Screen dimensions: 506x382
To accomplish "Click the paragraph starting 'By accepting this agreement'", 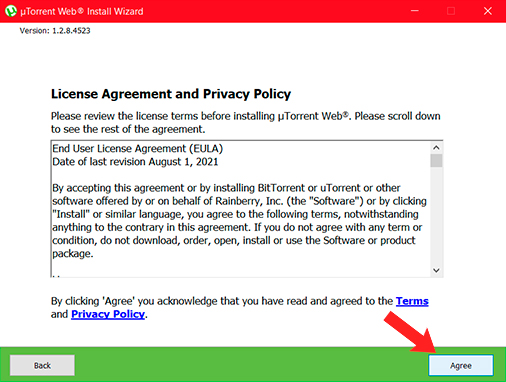I will tap(239, 221).
